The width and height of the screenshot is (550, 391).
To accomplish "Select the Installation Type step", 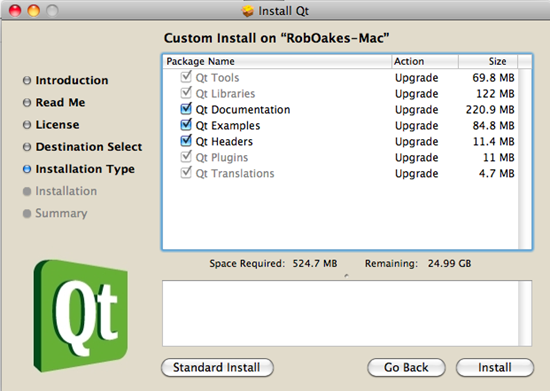I will click(79, 169).
